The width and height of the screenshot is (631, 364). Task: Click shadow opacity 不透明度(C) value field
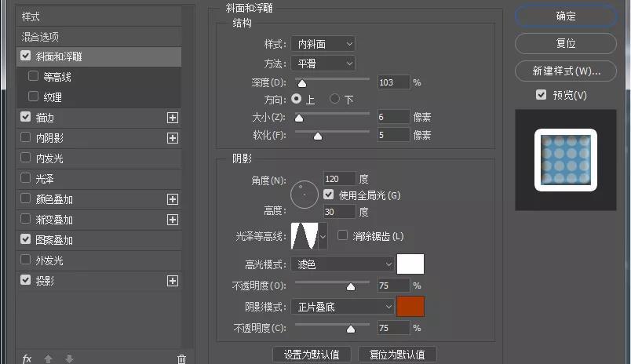coord(393,328)
